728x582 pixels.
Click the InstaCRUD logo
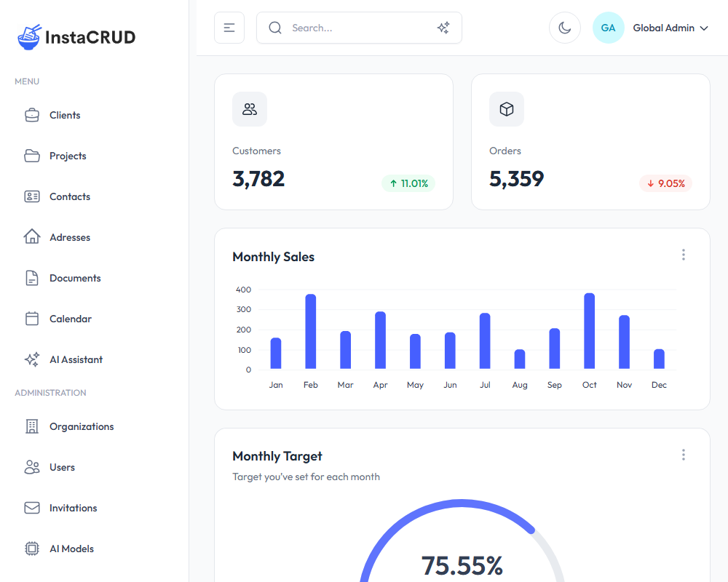[76, 36]
